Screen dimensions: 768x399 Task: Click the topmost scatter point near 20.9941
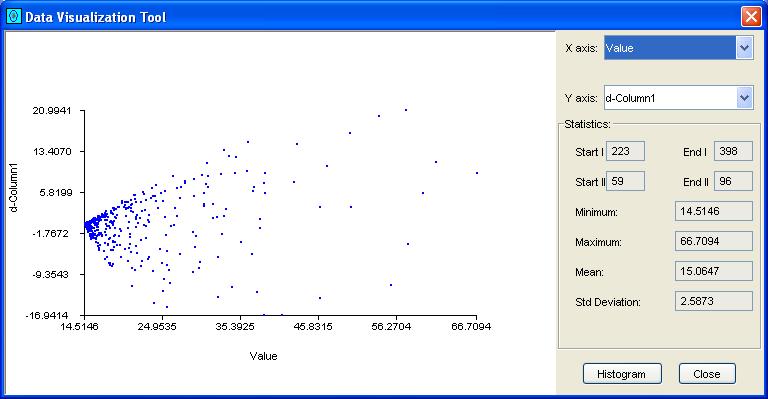[406, 110]
